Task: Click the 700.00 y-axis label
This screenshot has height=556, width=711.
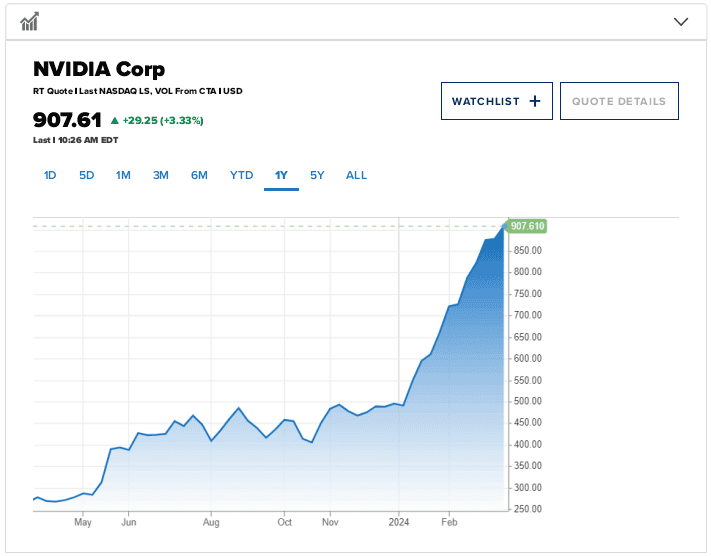Action: (x=528, y=315)
